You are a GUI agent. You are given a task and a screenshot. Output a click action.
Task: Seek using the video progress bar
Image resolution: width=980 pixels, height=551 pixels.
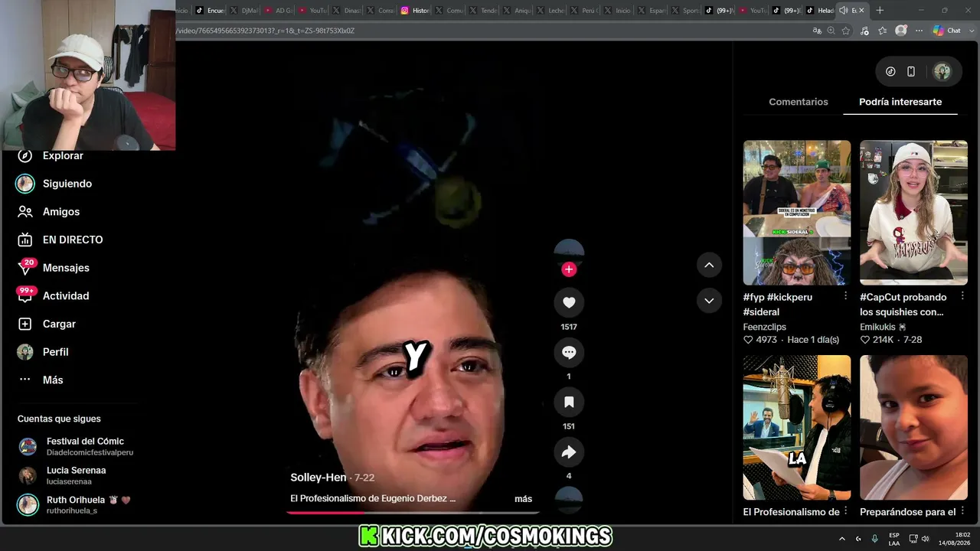point(413,512)
